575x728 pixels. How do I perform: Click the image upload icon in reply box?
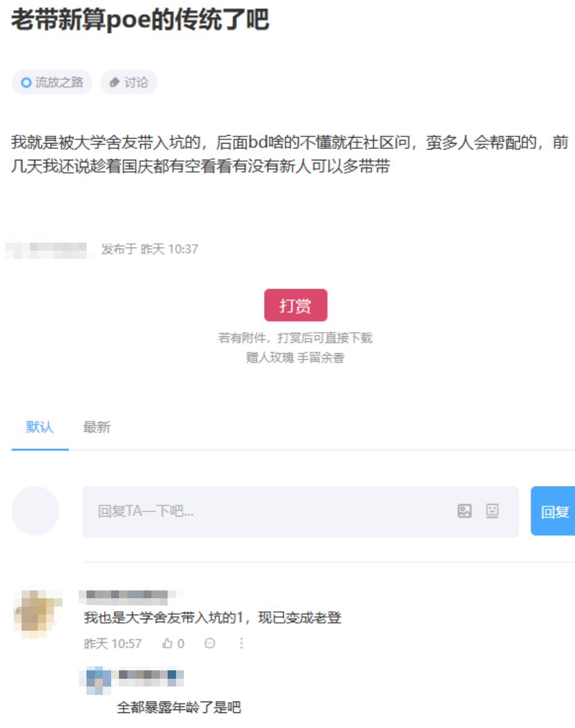[x=464, y=511]
